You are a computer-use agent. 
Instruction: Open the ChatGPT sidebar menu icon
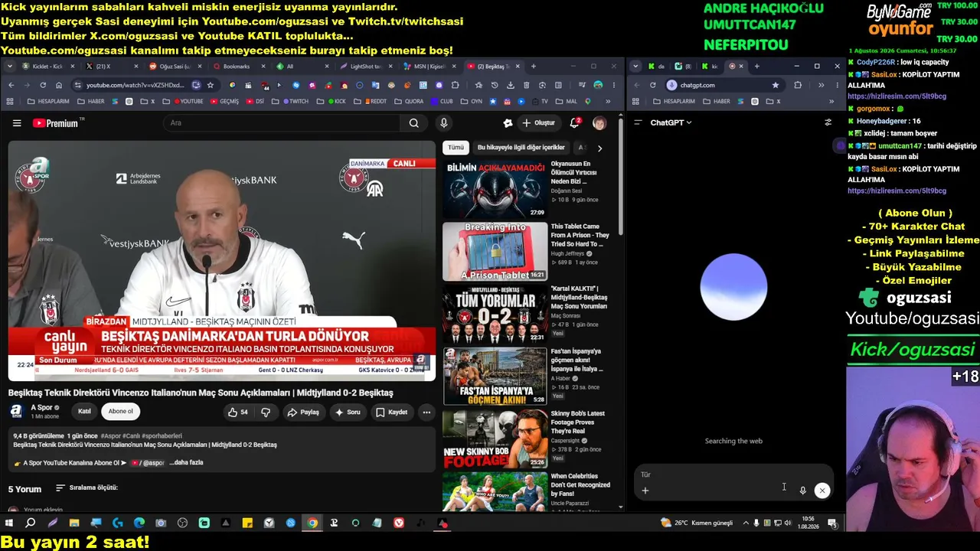point(638,122)
